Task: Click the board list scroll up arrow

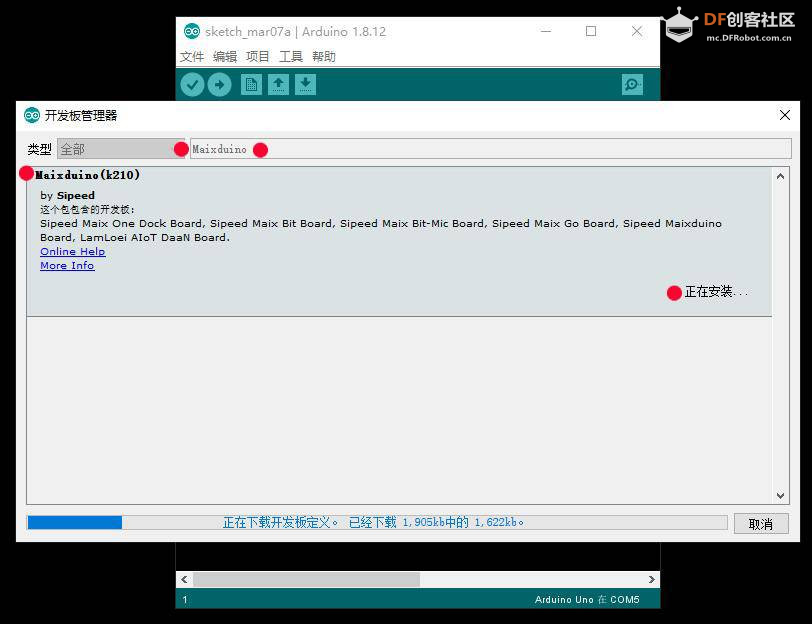Action: tap(780, 177)
